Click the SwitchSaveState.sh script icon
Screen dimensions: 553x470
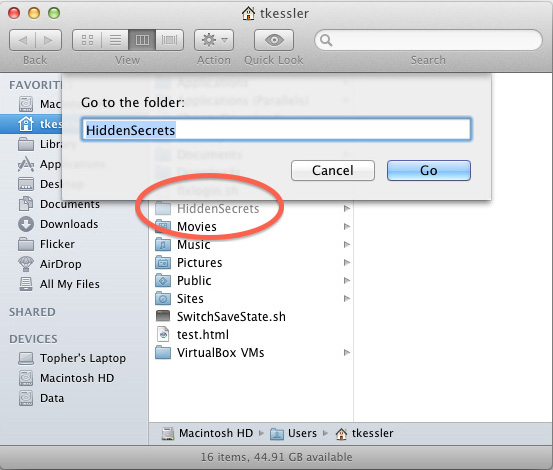[x=163, y=316]
